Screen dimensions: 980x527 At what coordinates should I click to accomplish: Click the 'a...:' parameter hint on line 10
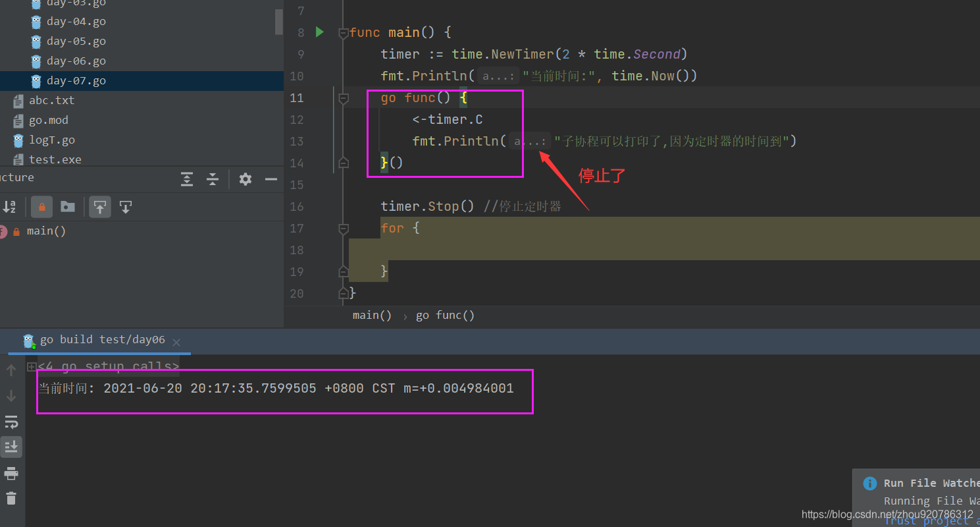tap(498, 76)
